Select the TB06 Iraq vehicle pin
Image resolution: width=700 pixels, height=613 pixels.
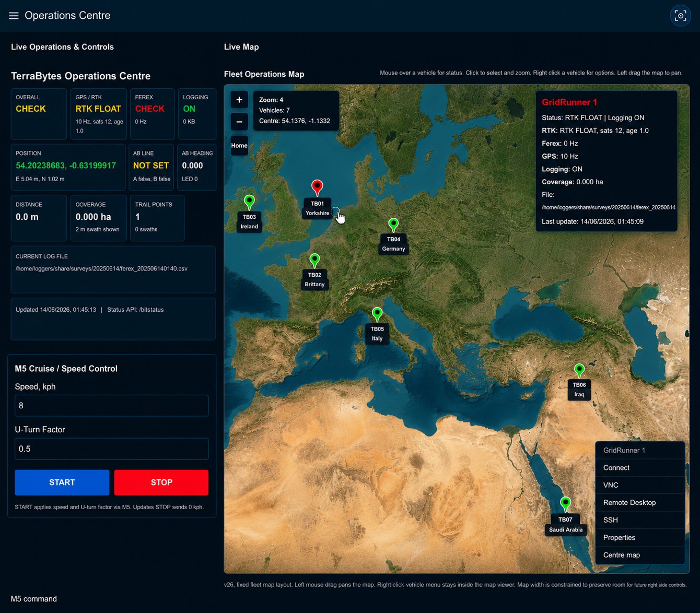pyautogui.click(x=579, y=370)
